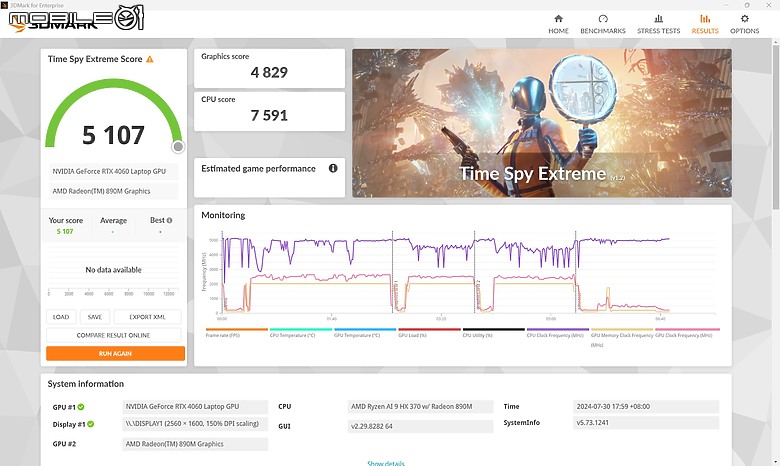The image size is (780, 466).
Task: Click the score warning triangle icon
Action: [x=150, y=59]
